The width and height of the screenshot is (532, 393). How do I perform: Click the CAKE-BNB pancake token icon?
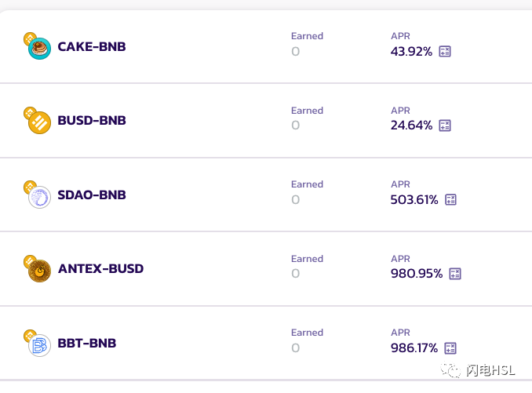pyautogui.click(x=38, y=46)
